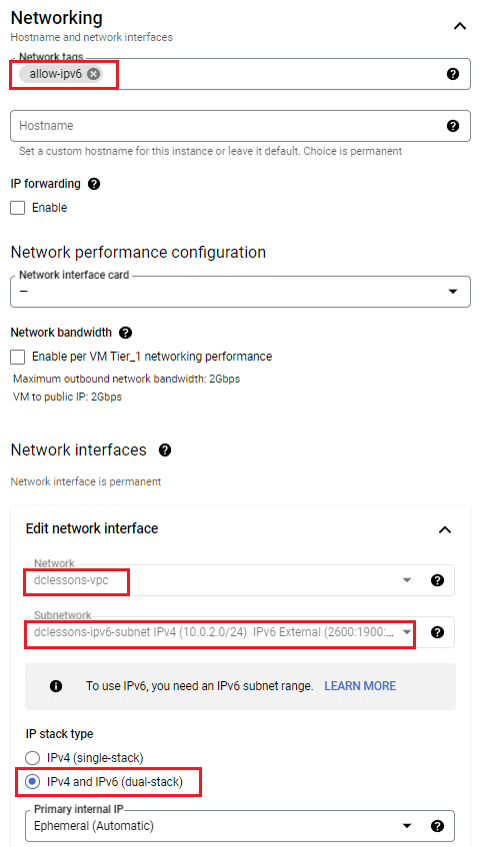
Task: Enable per VM Tier_1 networking performance
Action: pos(18,357)
